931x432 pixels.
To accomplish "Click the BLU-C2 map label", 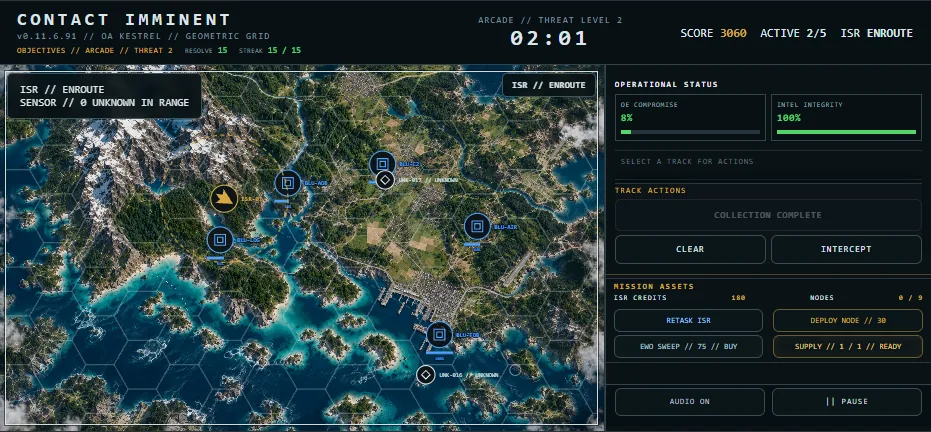I will (409, 164).
